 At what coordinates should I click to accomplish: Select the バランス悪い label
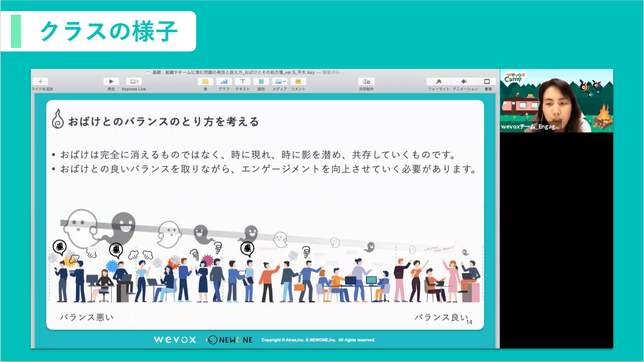pyautogui.click(x=86, y=317)
